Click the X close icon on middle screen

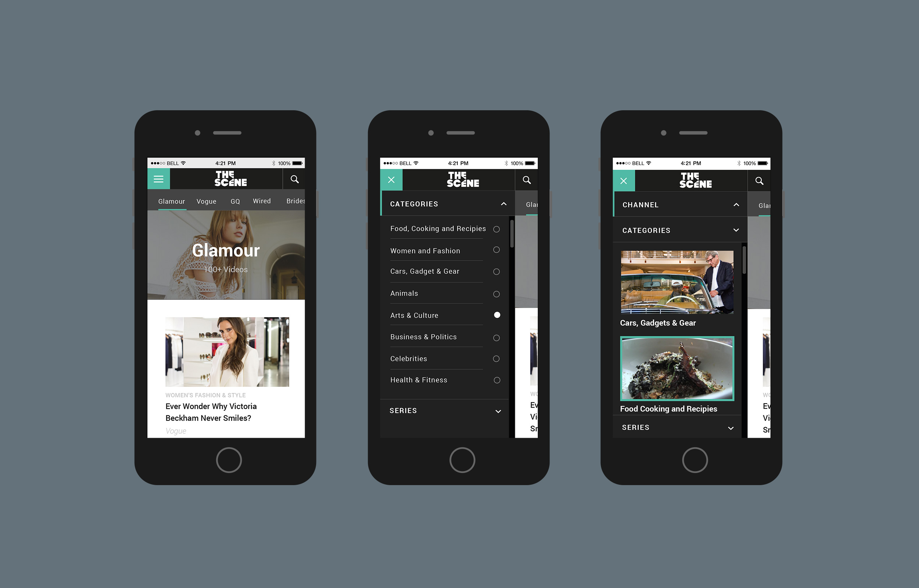pyautogui.click(x=391, y=180)
